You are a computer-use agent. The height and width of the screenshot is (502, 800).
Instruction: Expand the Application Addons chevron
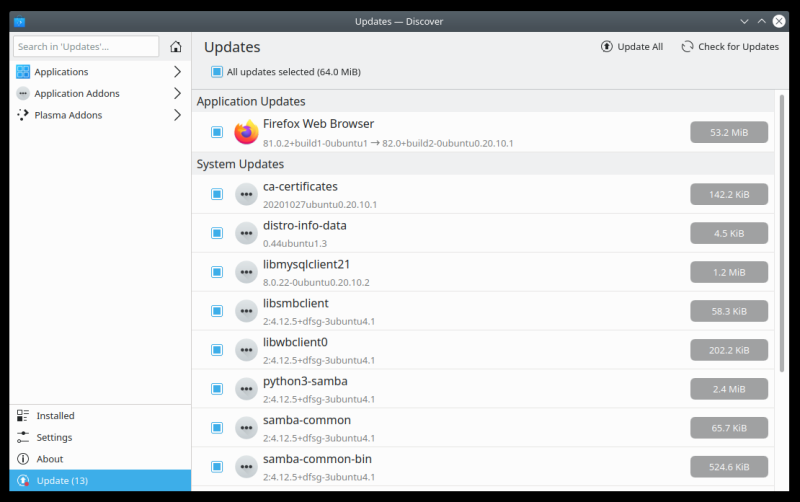(x=177, y=93)
